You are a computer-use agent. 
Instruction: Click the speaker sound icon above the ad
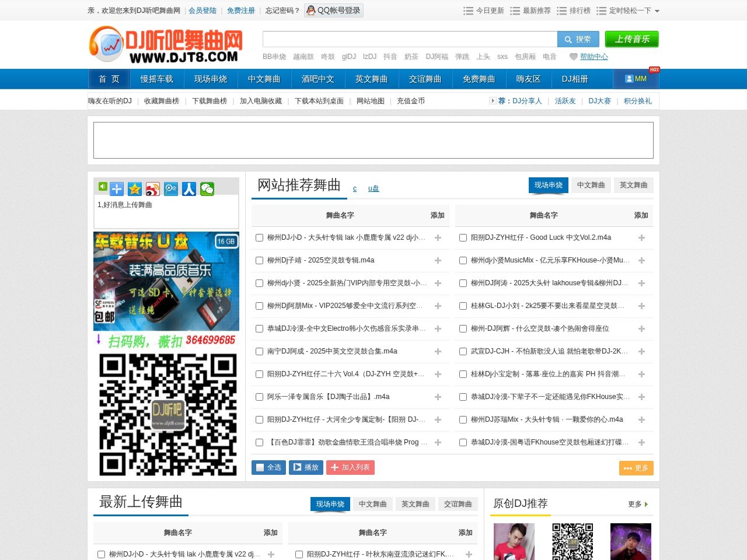(103, 188)
